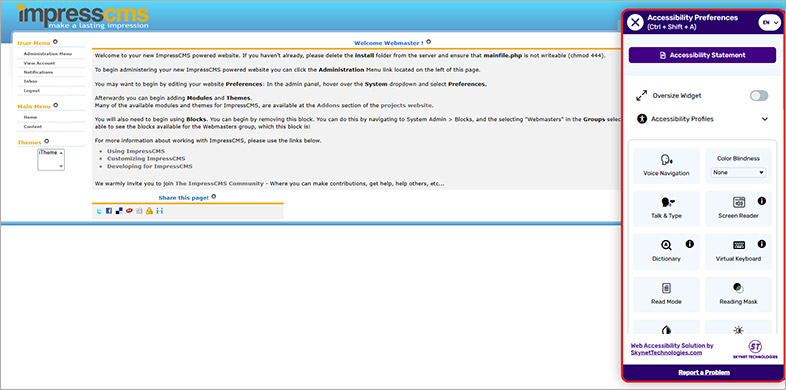Visit The ImpressCMS Community link

(219, 183)
